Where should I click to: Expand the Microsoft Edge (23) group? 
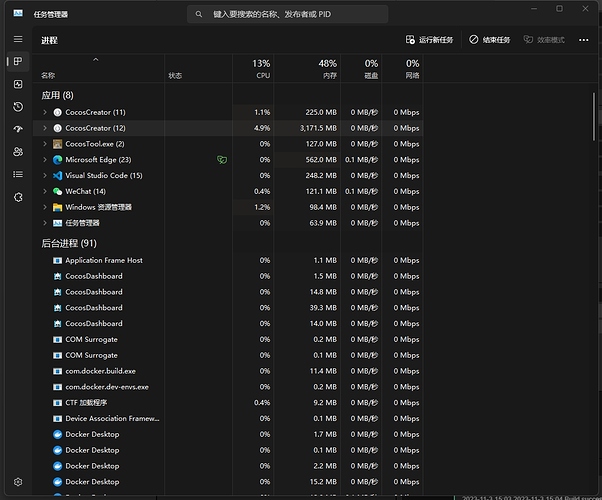coord(45,160)
